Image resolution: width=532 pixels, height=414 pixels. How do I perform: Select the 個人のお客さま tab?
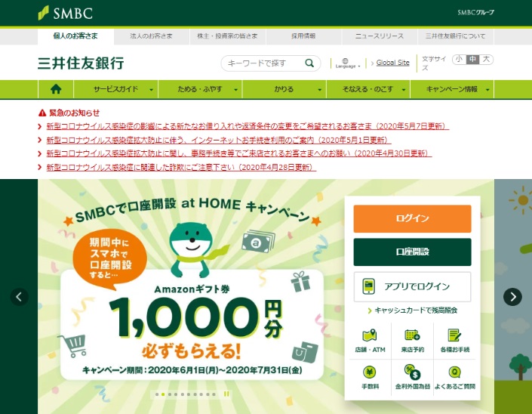[x=75, y=36]
